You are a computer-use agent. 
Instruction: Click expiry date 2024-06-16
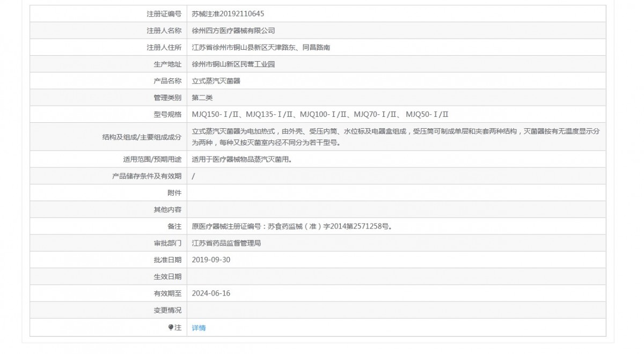[x=211, y=293]
